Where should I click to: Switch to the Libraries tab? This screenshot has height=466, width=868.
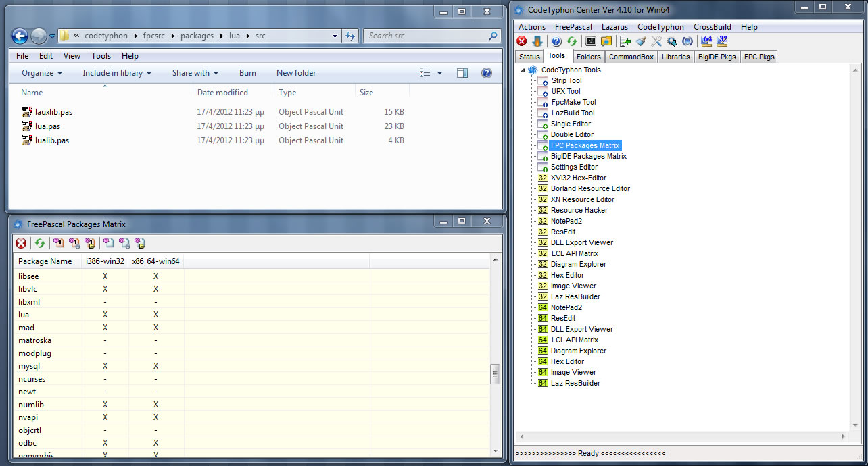pos(676,57)
